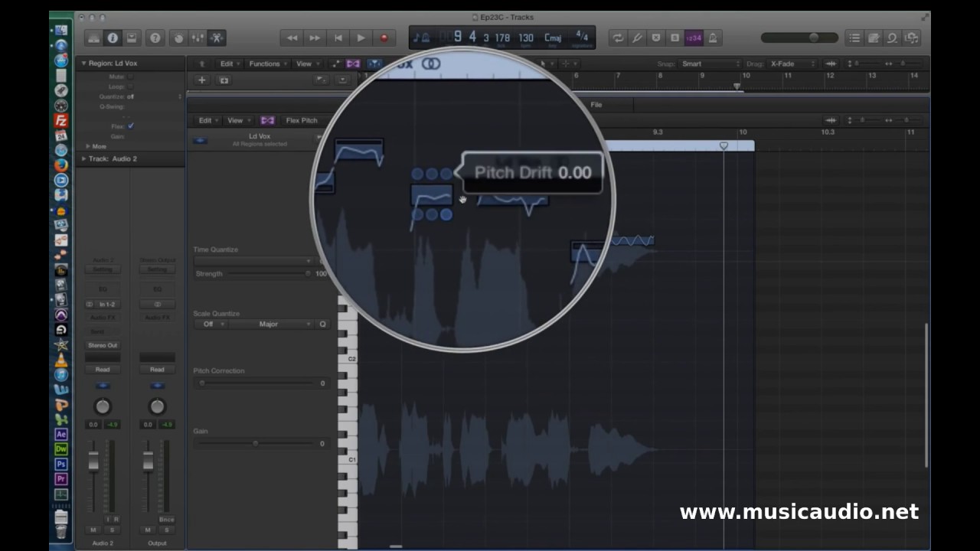Viewport: 980px width, 551px height.
Task: Mute the Audio 2 channel strip
Action: pyautogui.click(x=93, y=530)
